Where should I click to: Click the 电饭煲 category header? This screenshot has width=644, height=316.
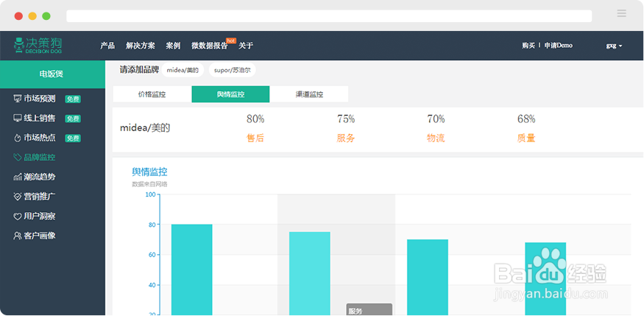(x=52, y=74)
